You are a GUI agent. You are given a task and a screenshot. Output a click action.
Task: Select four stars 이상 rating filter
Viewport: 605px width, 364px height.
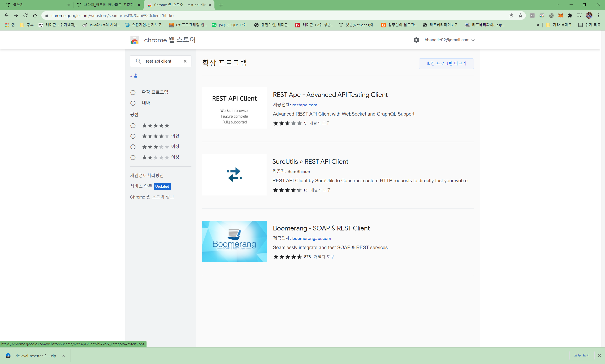click(133, 136)
